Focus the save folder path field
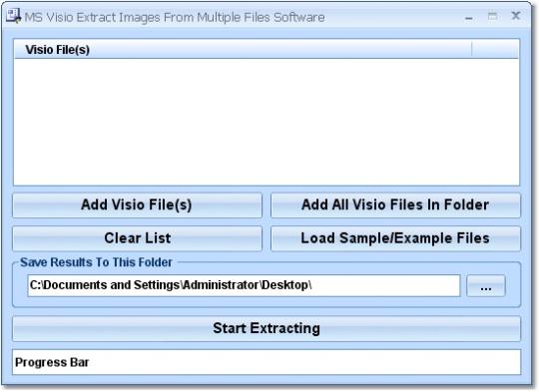The image size is (539, 392). 244,285
